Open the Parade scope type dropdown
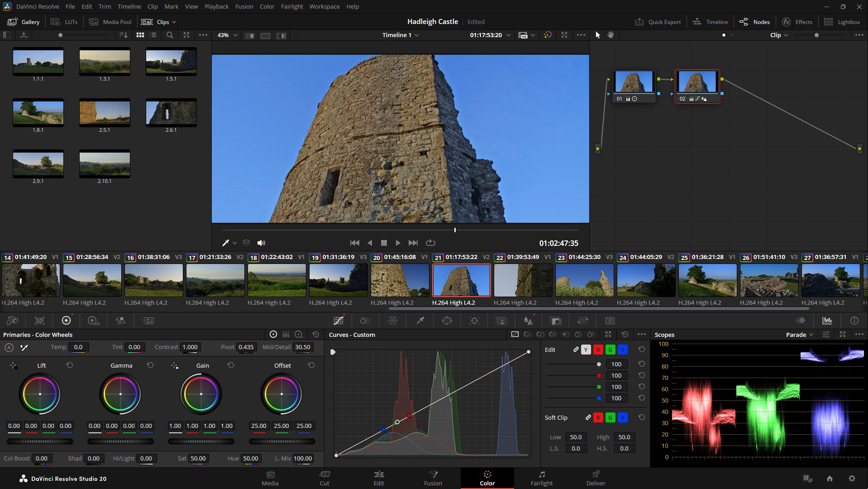Viewport: 868px width, 489px height. point(800,335)
